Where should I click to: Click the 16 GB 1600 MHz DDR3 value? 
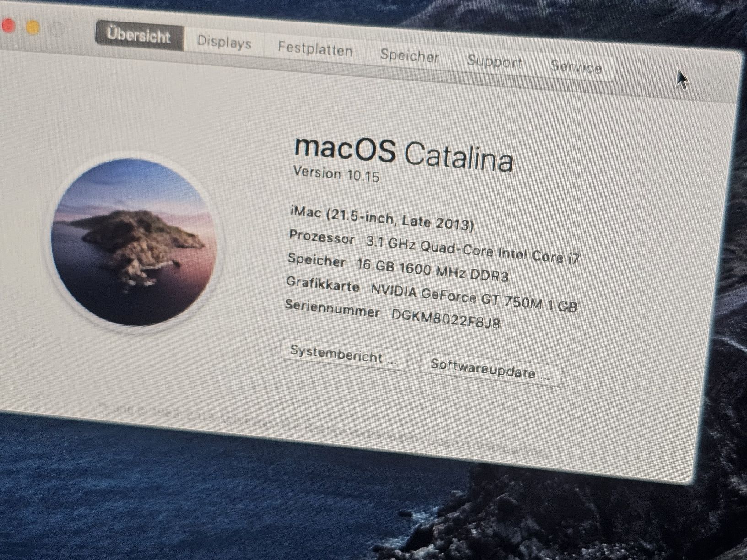[432, 269]
